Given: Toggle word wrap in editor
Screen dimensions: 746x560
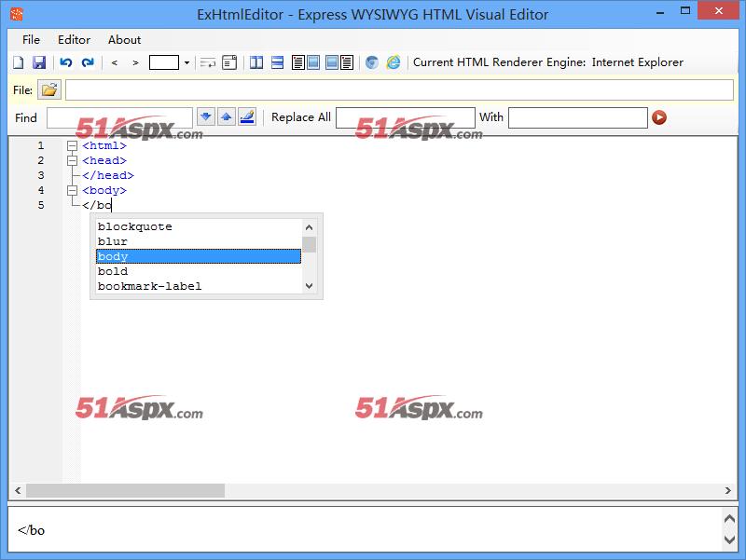Looking at the screenshot, I should 207,62.
